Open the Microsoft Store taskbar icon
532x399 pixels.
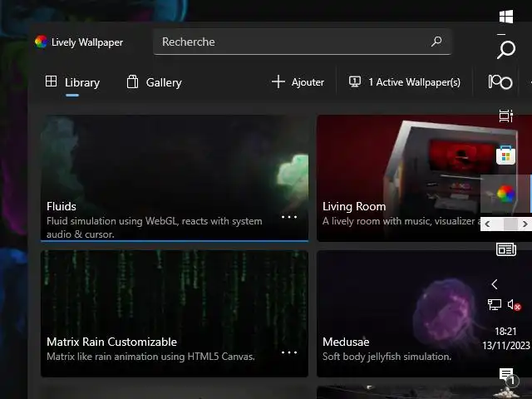(x=506, y=155)
